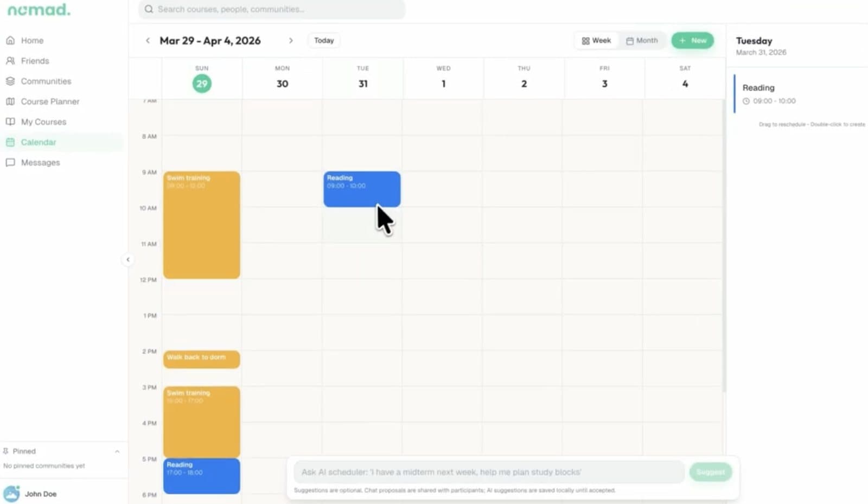Go to previous week arrow
868x504 pixels.
click(148, 41)
